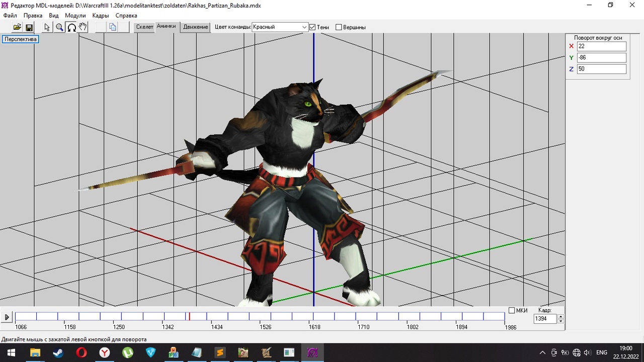Open the Кадры menu
Screen dimensions: 644x362
[101, 16]
